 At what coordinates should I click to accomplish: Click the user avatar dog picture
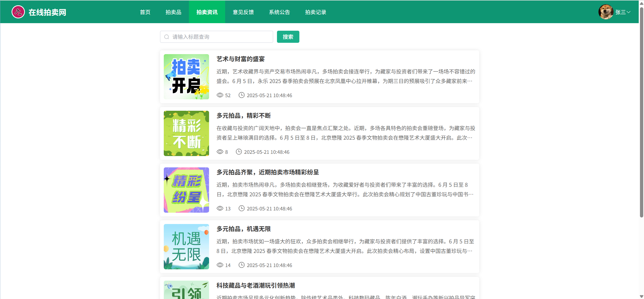(x=606, y=12)
